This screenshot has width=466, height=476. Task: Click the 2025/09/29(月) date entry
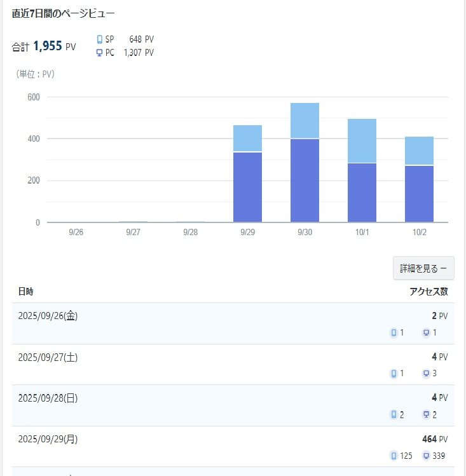[48, 439]
